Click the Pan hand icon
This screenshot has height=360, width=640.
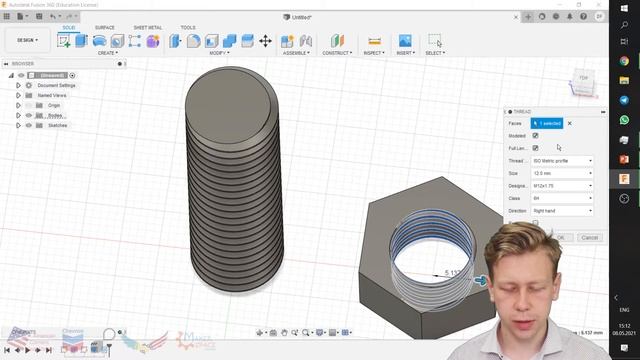284,333
